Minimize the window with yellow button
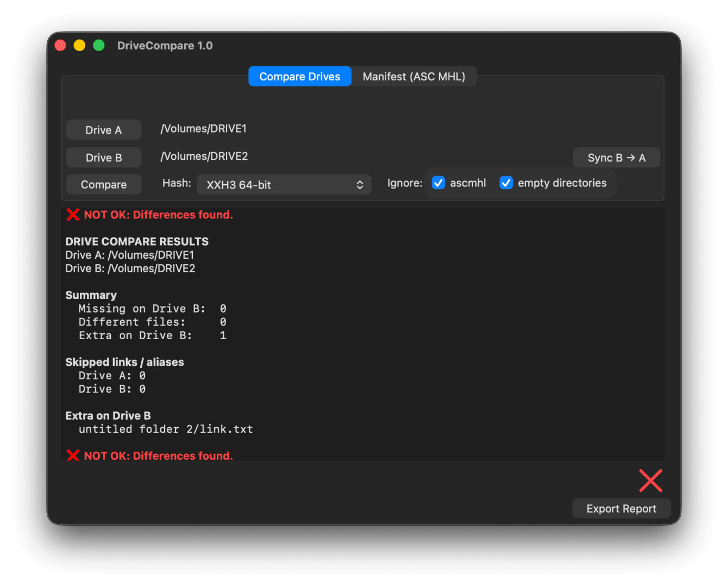Screen dimensions: 728x587 [x=79, y=45]
